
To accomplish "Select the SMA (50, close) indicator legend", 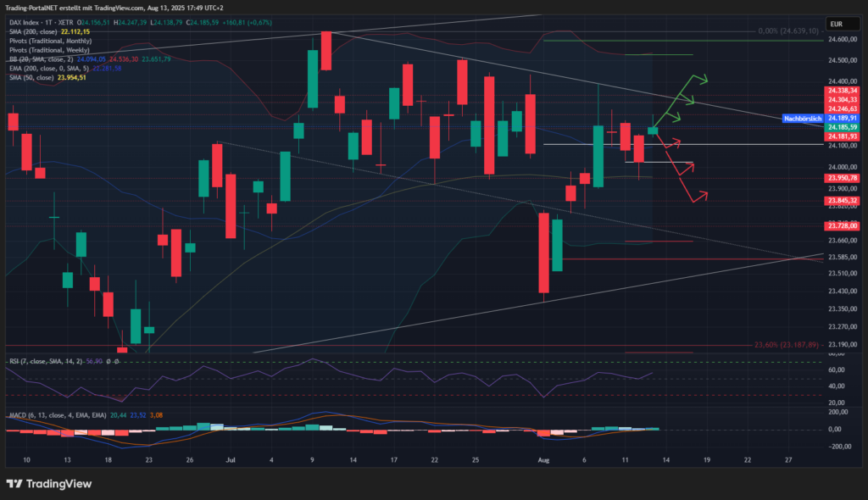I will pos(31,77).
